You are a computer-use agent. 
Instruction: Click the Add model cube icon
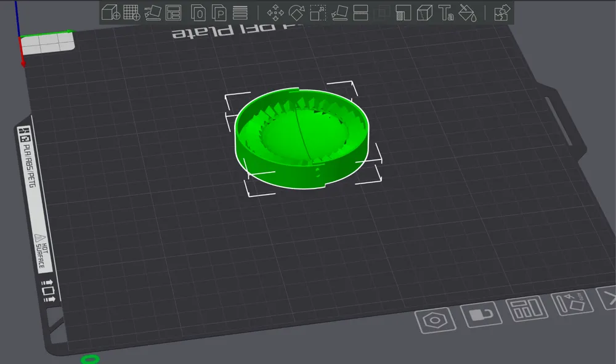coord(111,12)
